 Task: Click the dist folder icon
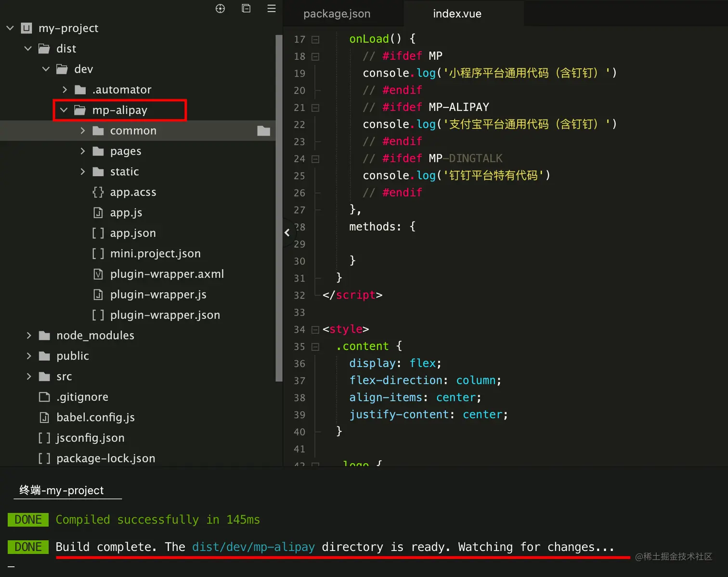(x=44, y=49)
